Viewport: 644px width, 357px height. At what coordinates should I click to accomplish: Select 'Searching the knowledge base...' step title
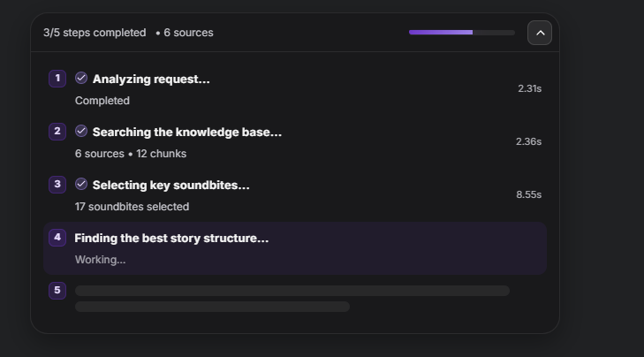coord(186,133)
